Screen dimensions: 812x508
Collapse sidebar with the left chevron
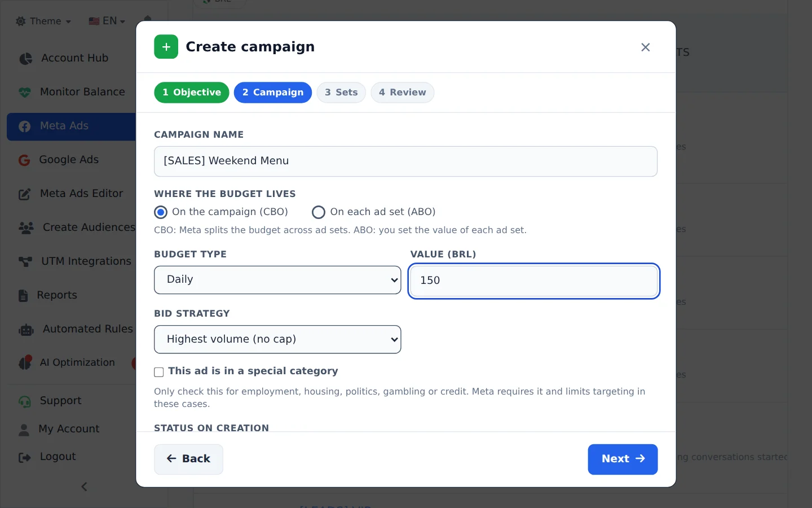coord(84,487)
